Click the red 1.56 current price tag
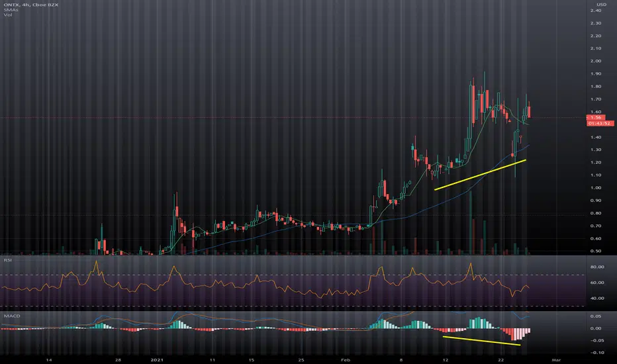617x364 pixels. 596,117
